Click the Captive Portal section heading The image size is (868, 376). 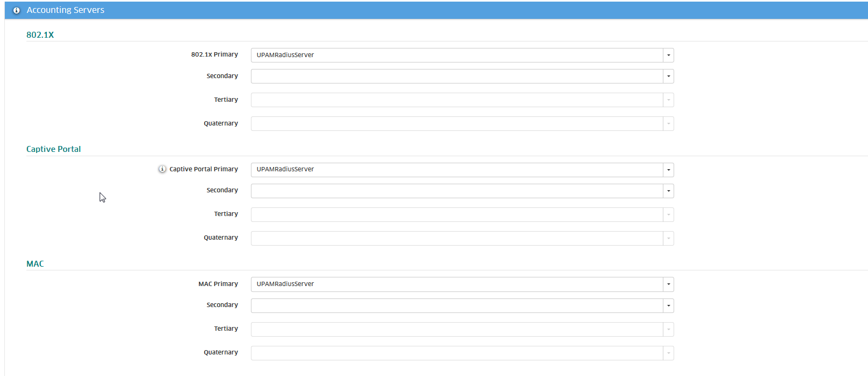tap(53, 149)
